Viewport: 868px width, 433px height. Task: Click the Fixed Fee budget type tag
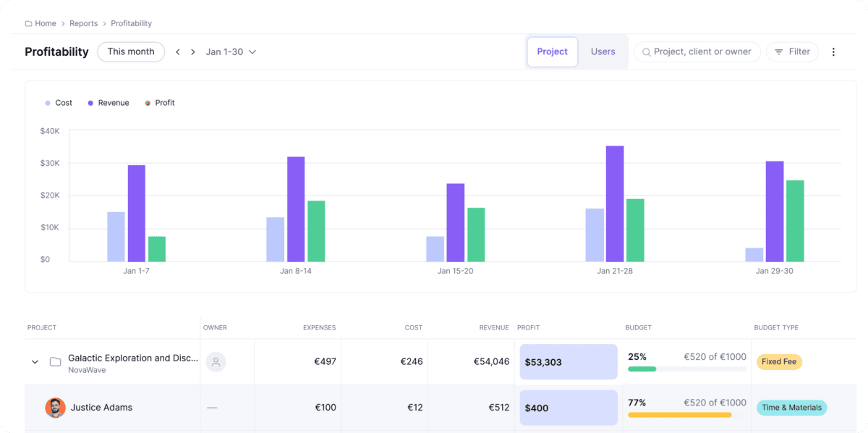[779, 361]
